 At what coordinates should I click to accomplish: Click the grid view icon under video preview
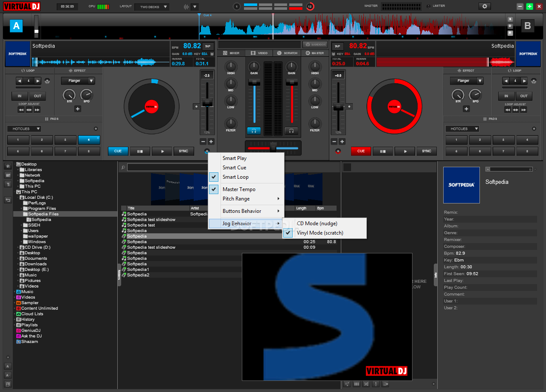[357, 384]
